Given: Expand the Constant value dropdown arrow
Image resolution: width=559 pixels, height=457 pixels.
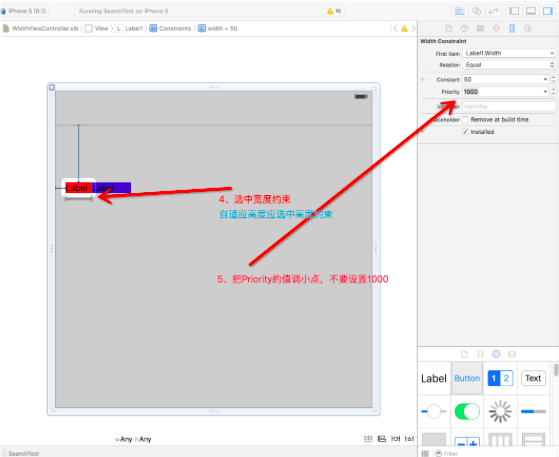Looking at the screenshot, I should [x=545, y=79].
